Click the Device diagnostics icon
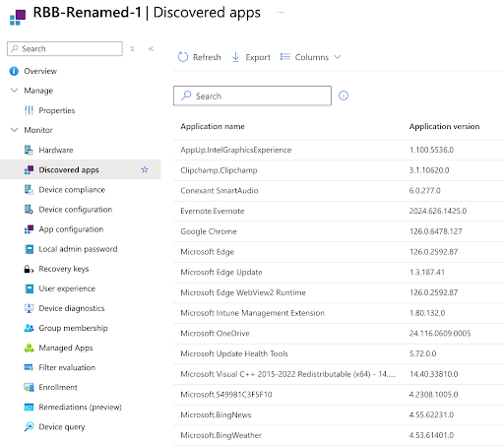This screenshot has height=446, width=504. (29, 308)
